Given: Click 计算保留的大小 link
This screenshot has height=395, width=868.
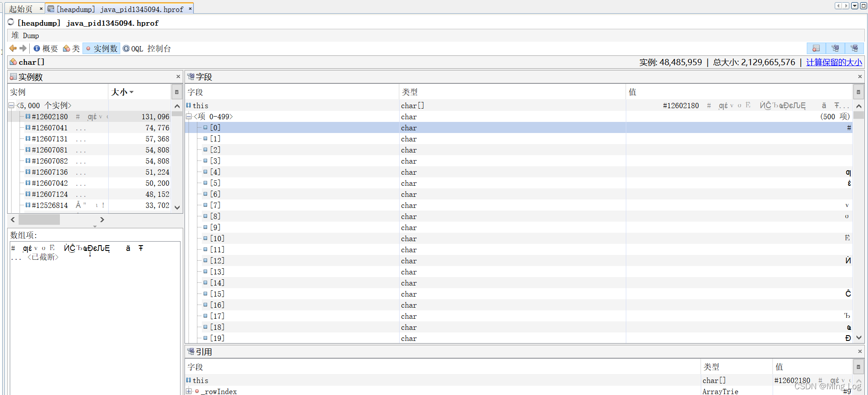Looking at the screenshot, I should [834, 62].
